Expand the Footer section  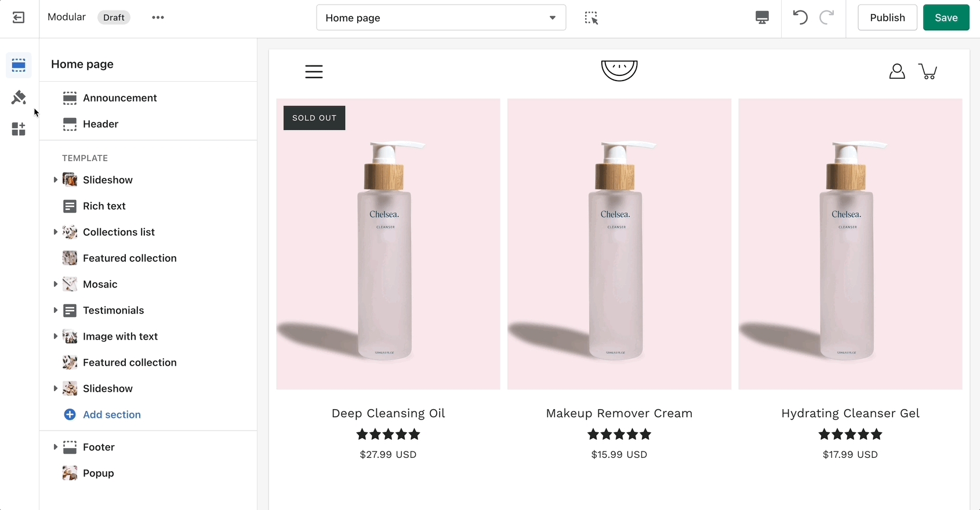click(55, 447)
